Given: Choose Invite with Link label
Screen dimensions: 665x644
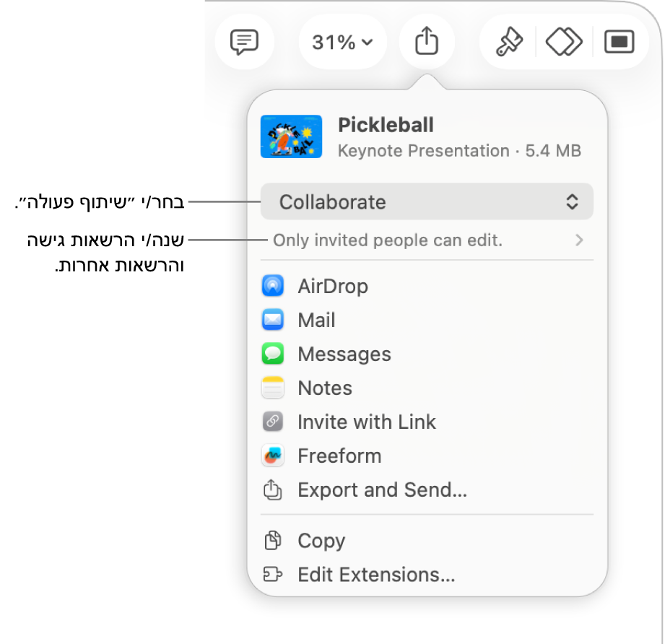Looking at the screenshot, I should pyautogui.click(x=367, y=422).
